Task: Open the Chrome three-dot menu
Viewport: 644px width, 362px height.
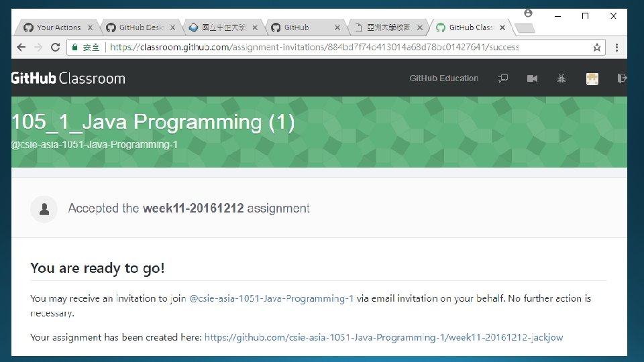Action: [616, 48]
